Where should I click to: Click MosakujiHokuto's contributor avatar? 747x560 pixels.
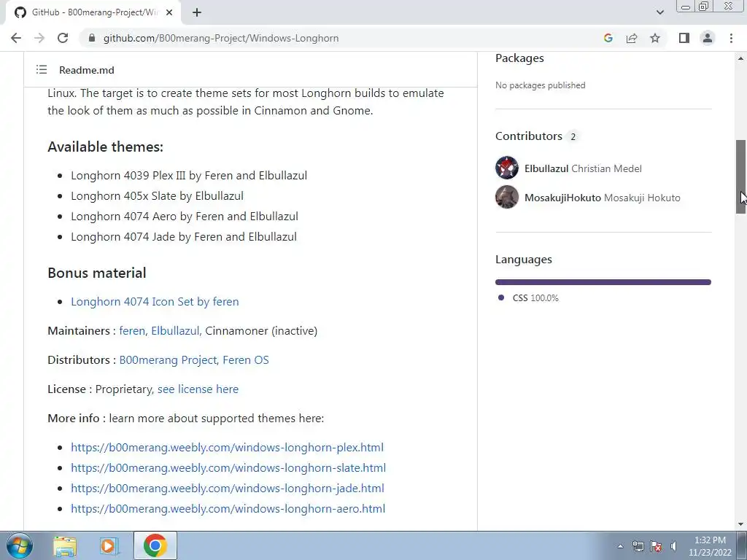pyautogui.click(x=507, y=197)
